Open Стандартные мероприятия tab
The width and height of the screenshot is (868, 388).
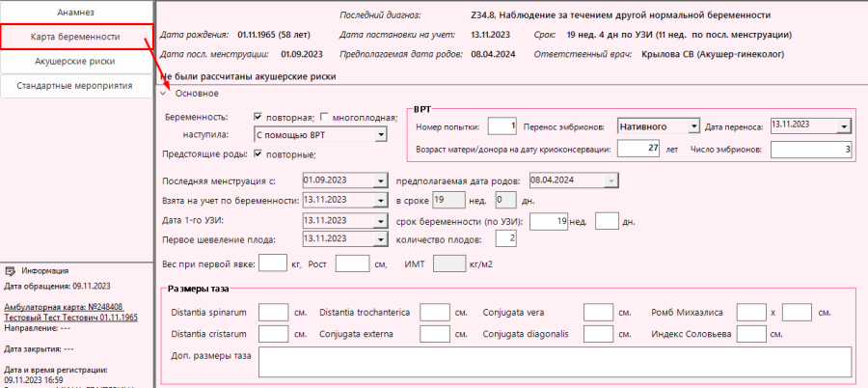(76, 86)
